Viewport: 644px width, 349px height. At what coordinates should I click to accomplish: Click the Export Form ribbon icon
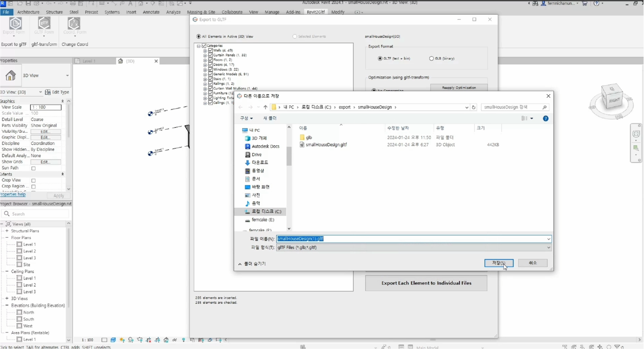[x=15, y=23]
